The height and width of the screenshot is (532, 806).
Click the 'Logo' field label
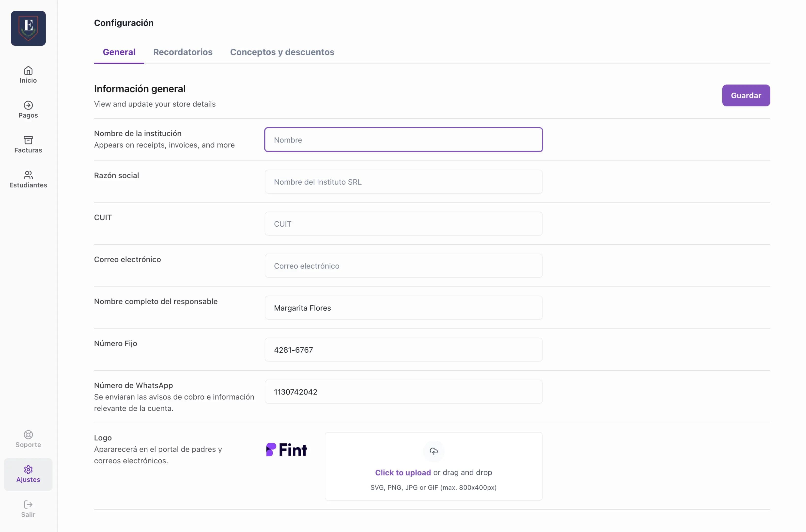(103, 438)
